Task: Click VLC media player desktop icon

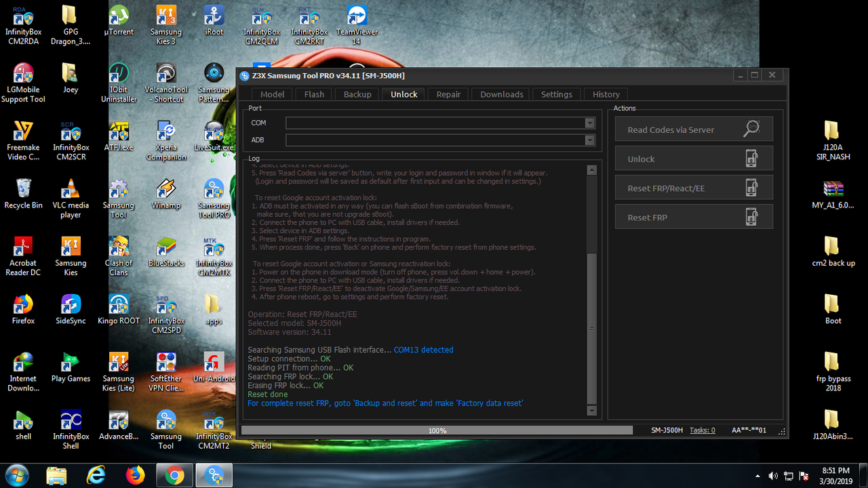Action: [71, 199]
